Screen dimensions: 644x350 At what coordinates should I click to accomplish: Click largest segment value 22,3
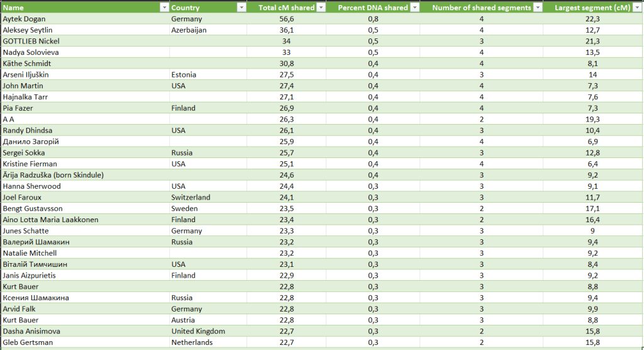[x=592, y=19]
